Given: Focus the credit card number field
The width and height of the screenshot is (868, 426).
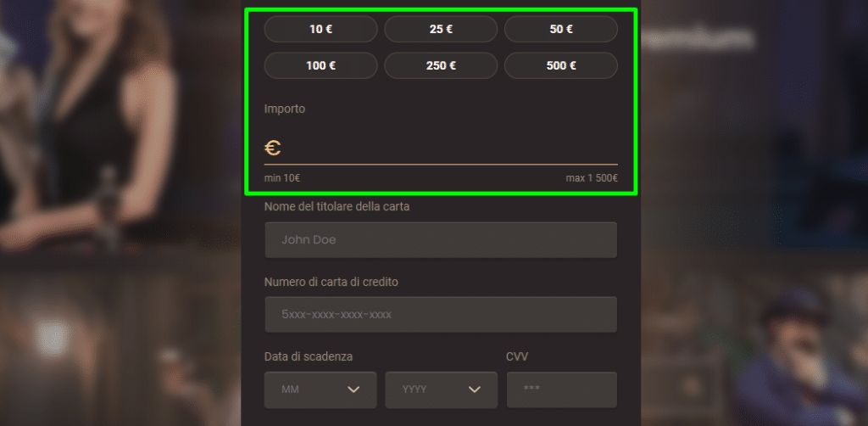Looking at the screenshot, I should coord(441,315).
